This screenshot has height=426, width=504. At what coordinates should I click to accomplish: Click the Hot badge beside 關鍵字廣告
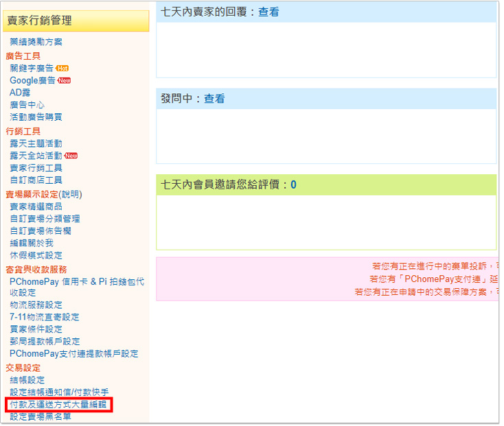[62, 69]
